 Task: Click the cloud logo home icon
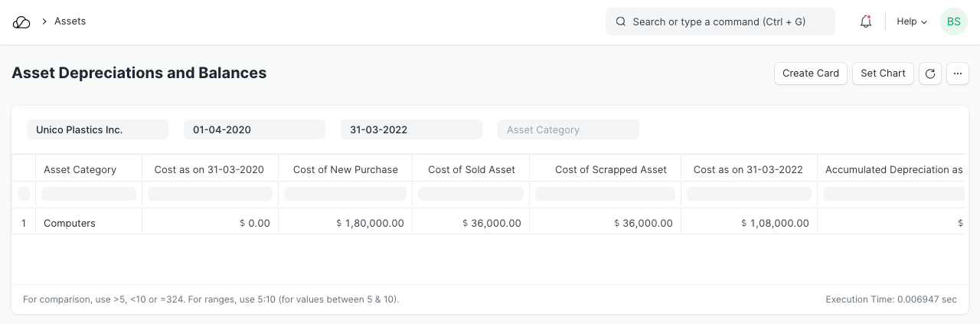tap(21, 22)
